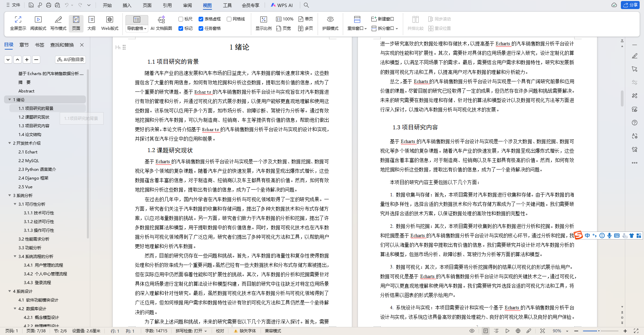Click the fullscreen icon in status bar
644x335 pixels.
[636, 331]
